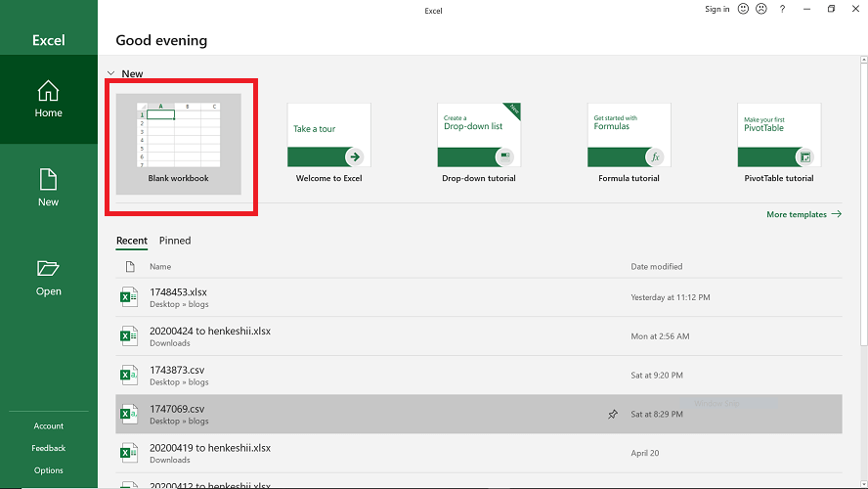Open the Home section in sidebar
Viewport: 868px width, 489px height.
pyautogui.click(x=49, y=99)
